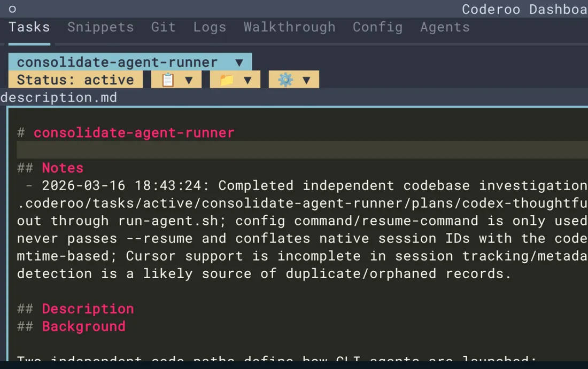Go to the Config tab
588x369 pixels.
click(377, 27)
